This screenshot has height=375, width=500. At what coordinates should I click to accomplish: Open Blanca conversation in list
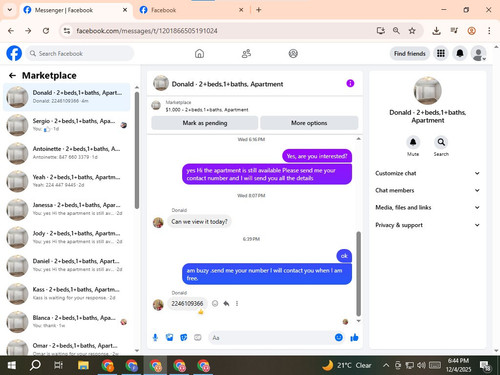pyautogui.click(x=67, y=321)
